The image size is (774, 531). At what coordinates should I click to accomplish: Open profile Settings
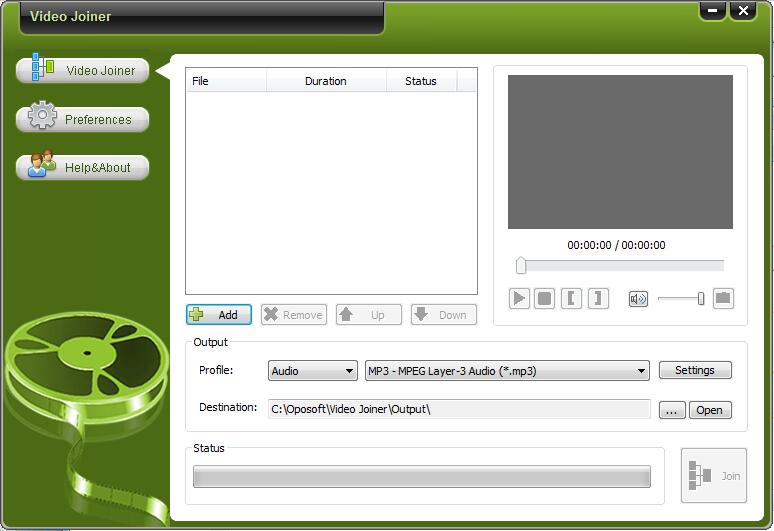click(x=695, y=370)
